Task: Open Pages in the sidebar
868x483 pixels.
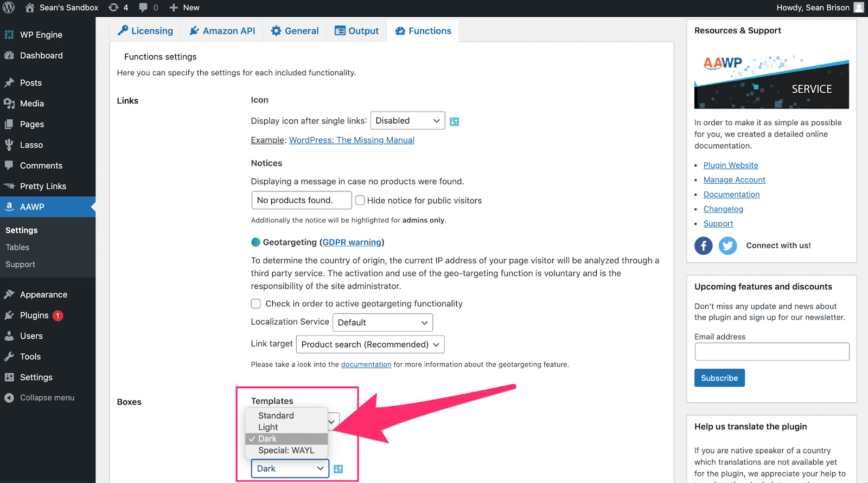Action: [48, 124]
